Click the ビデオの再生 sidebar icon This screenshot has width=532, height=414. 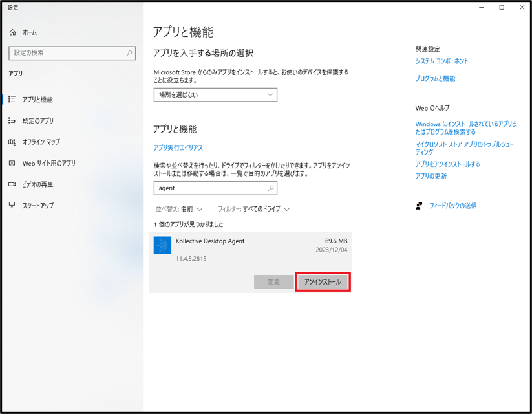pyautogui.click(x=12, y=185)
